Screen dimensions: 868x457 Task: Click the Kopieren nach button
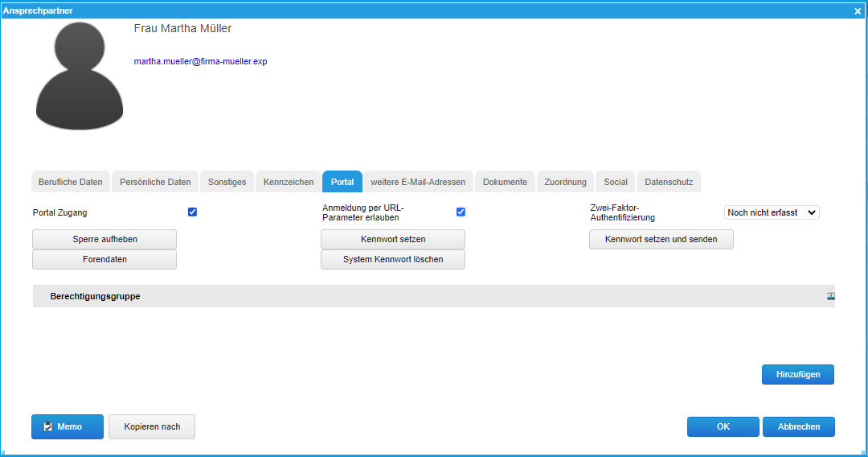pyautogui.click(x=152, y=426)
